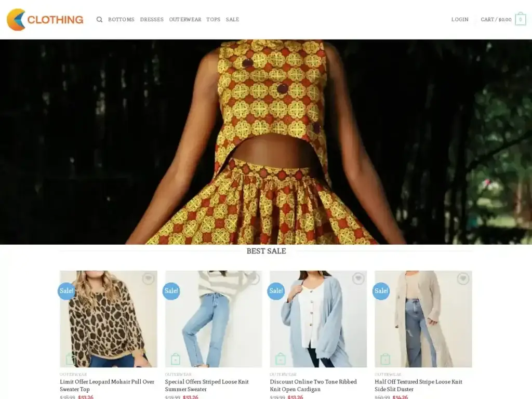Click the add-to-bag icon on Ribbed Open Cardigan

pyautogui.click(x=280, y=358)
